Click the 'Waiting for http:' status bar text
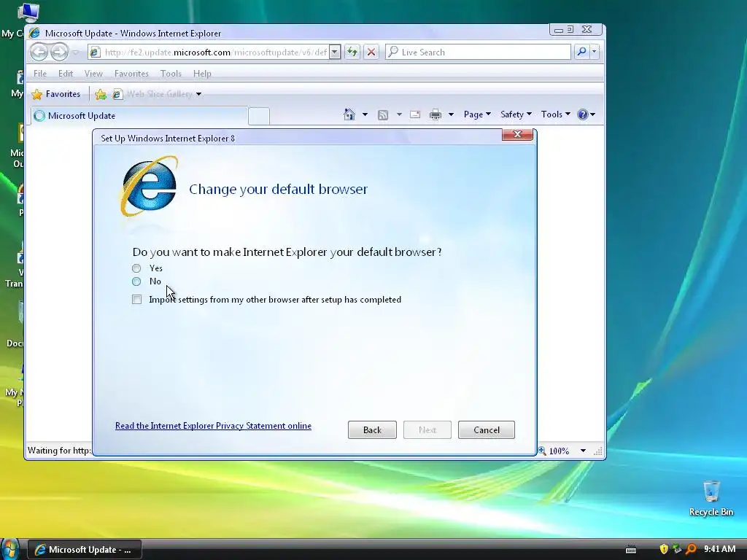The width and height of the screenshot is (747, 560). (x=59, y=451)
